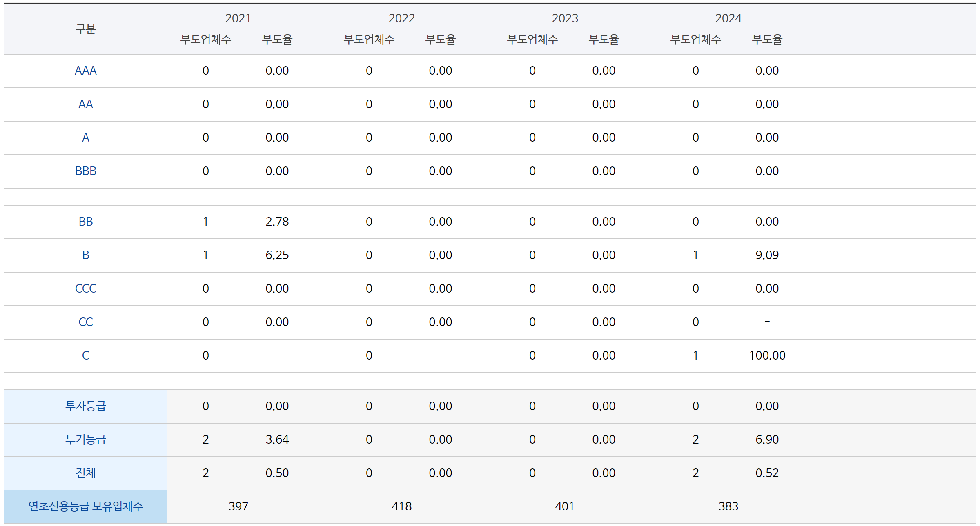Select the 9.09 rate in B row

(x=767, y=255)
